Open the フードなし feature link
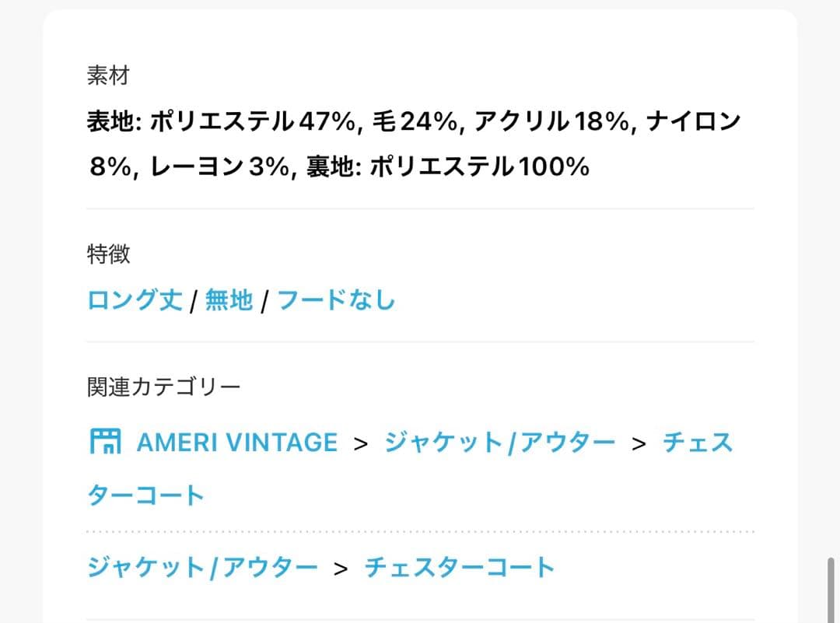840x623 pixels. point(336,299)
